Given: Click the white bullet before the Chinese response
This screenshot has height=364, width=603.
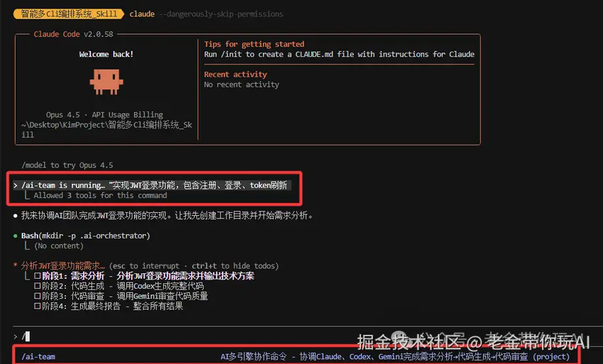Looking at the screenshot, I should coord(16,216).
